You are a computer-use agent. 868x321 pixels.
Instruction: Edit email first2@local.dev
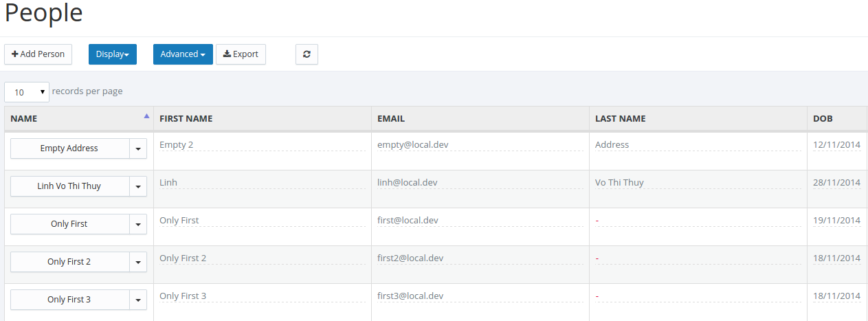(x=480, y=258)
